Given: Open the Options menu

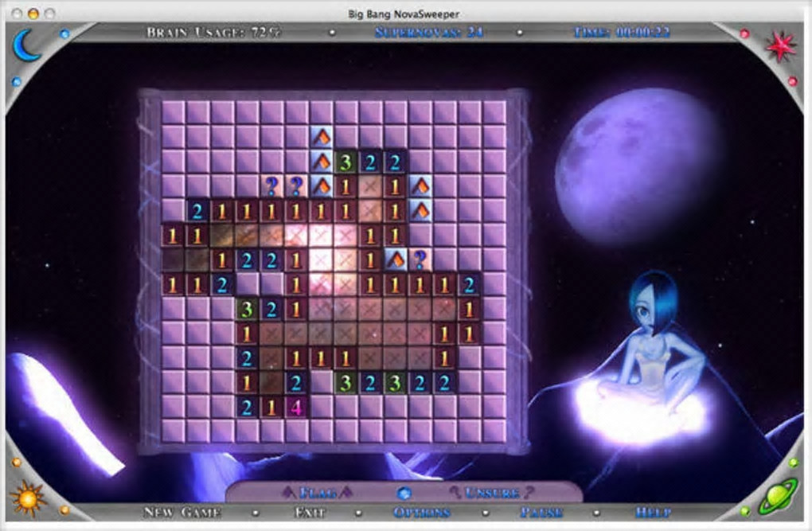Looking at the screenshot, I should tap(422, 513).
